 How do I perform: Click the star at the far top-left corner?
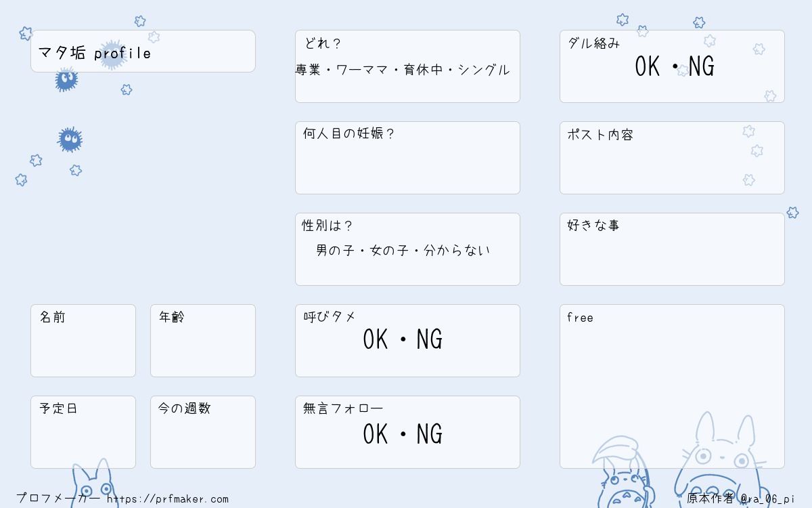click(26, 33)
